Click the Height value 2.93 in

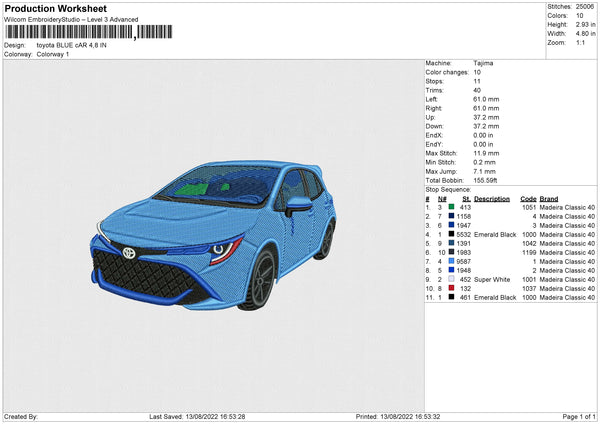585,24
